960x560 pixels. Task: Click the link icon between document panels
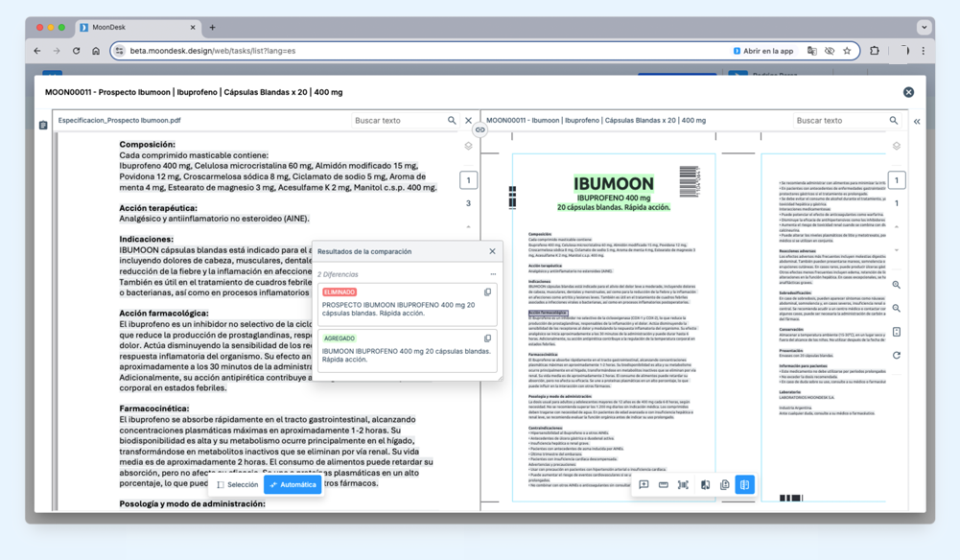(480, 130)
